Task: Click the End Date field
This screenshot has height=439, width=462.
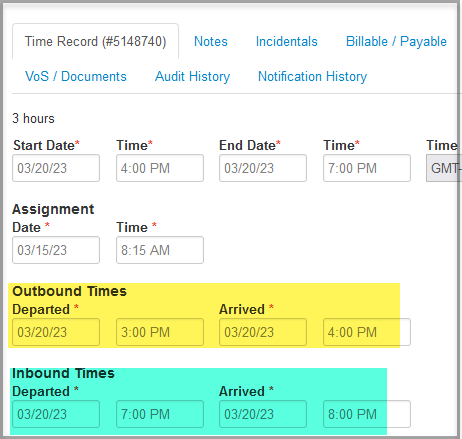Action: pos(263,168)
